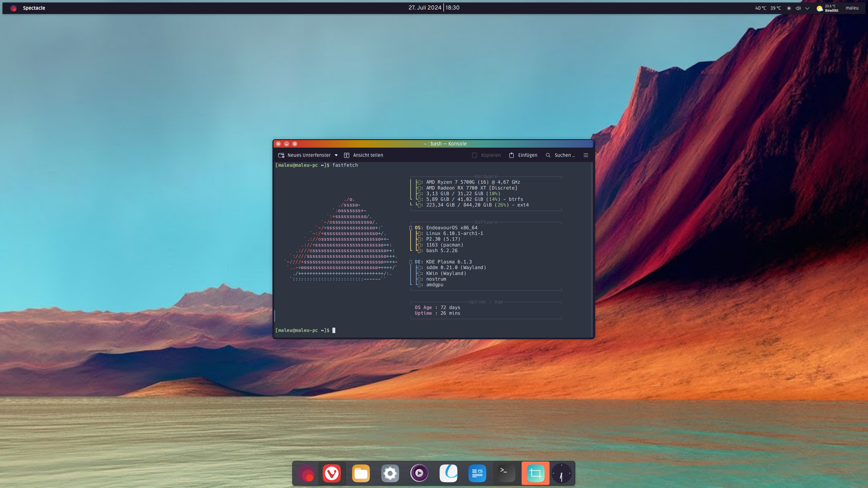Open Suchen search in Konsole
This screenshot has height=488, width=868.
coord(560,155)
